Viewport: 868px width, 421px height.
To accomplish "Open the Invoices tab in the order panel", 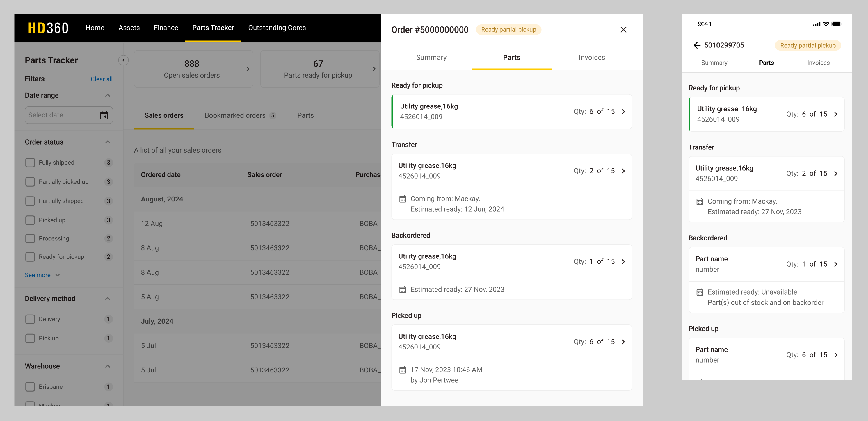I will pos(592,58).
